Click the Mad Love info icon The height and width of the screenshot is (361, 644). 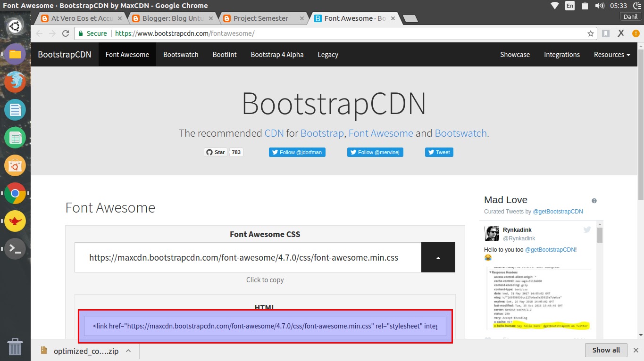(x=594, y=201)
